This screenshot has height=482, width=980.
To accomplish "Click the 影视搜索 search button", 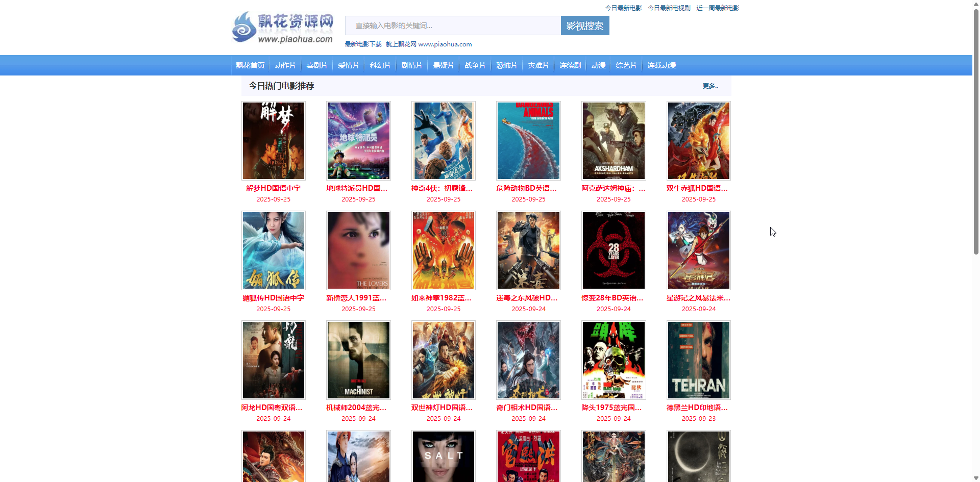I will click(584, 26).
